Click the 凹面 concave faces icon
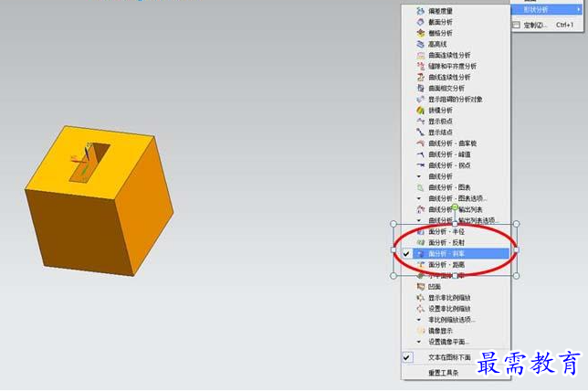This screenshot has width=588, height=392. [x=420, y=287]
